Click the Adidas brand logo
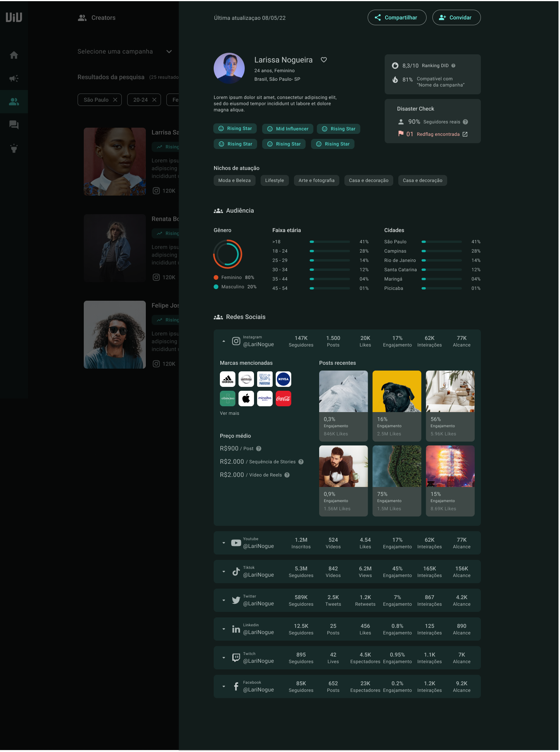Image resolution: width=560 pixels, height=752 pixels. [228, 379]
